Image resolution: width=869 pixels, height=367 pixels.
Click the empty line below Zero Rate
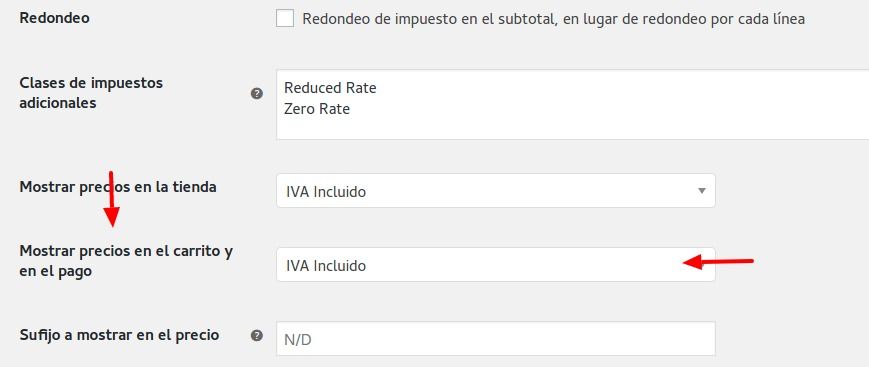pos(572,129)
